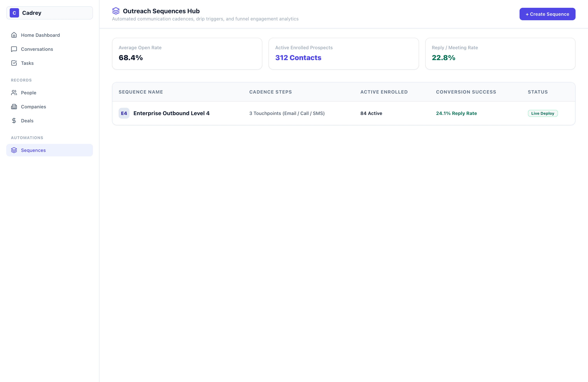
Task: Click the People users icon
Action: pyautogui.click(x=14, y=93)
